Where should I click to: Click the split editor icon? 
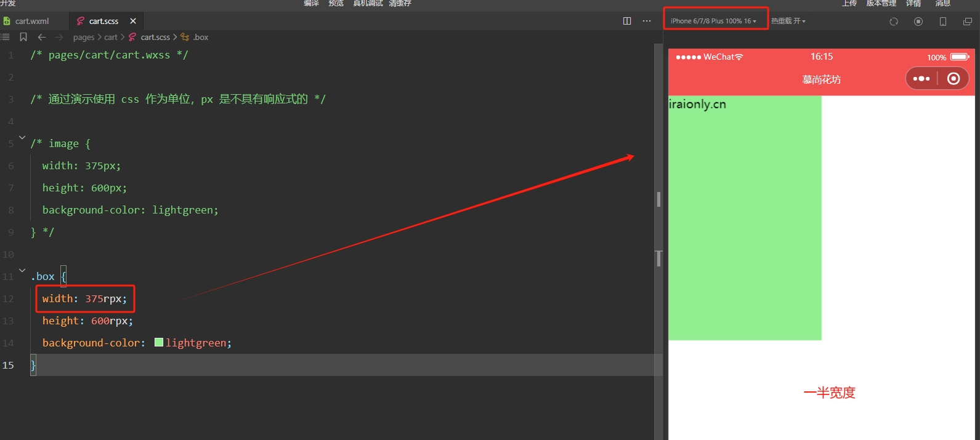[x=627, y=21]
